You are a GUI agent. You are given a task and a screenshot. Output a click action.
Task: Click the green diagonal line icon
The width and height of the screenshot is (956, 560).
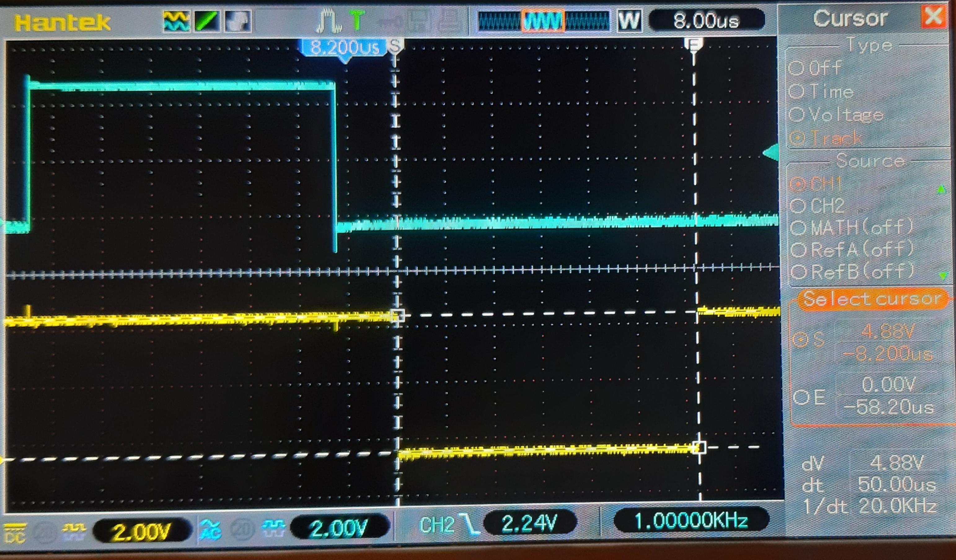206,21
